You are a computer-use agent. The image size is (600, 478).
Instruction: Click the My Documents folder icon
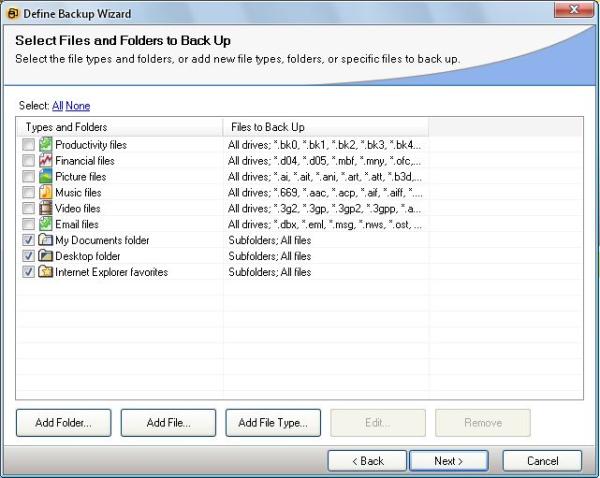tap(46, 240)
